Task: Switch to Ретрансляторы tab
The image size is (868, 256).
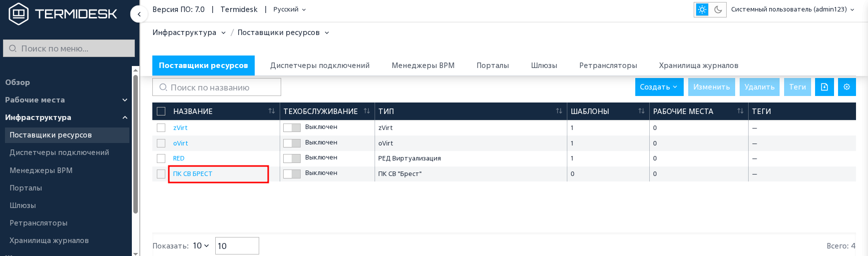Action: [x=608, y=65]
